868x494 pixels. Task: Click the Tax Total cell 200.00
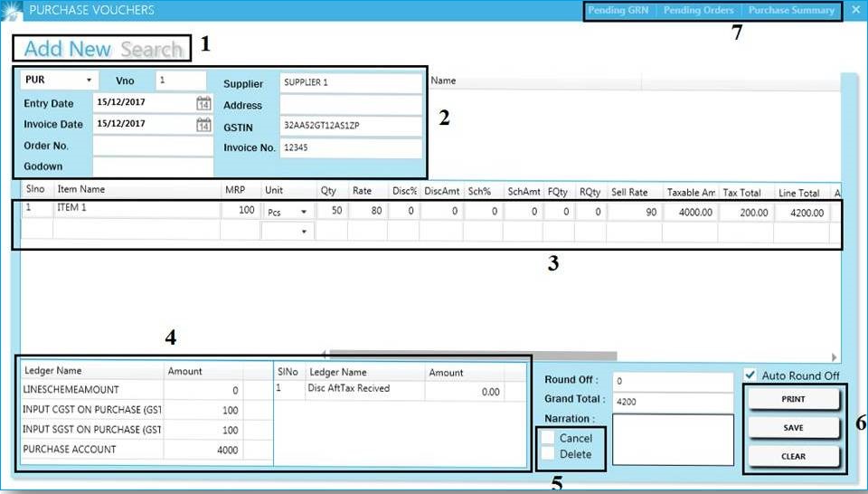tap(746, 212)
